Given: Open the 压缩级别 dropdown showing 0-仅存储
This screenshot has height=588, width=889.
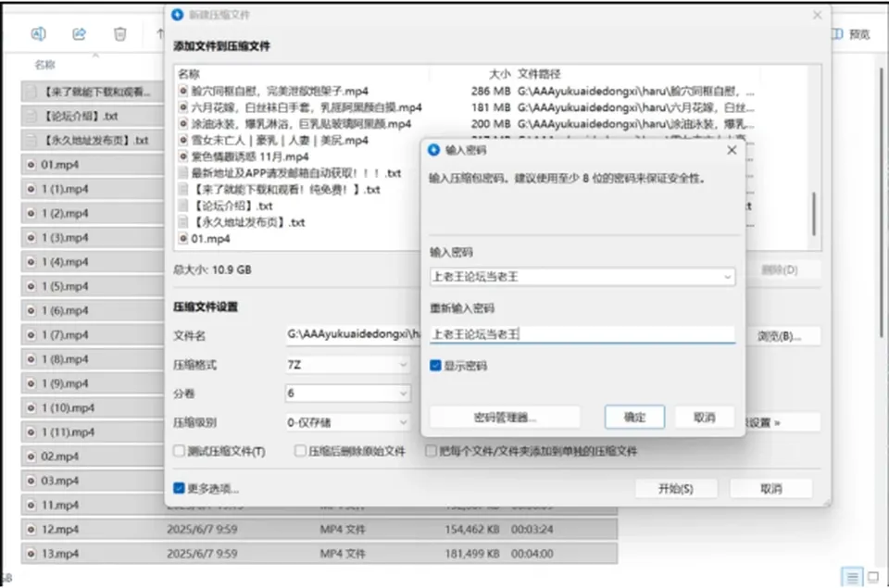Looking at the screenshot, I should pos(347,422).
